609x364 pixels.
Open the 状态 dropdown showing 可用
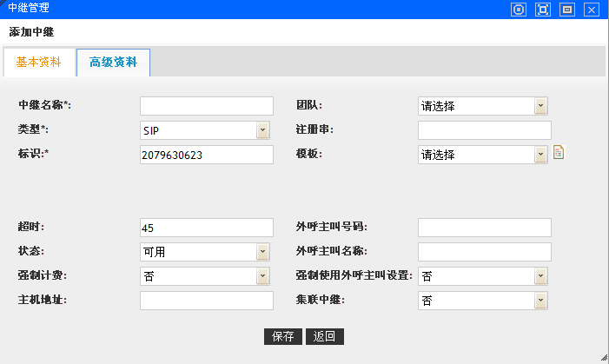click(x=262, y=252)
